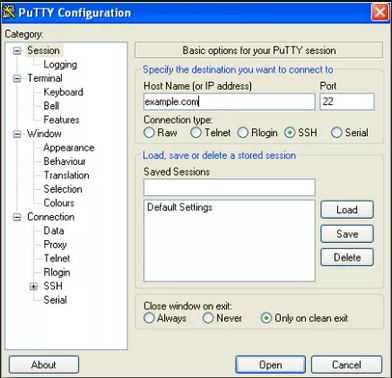Open the Bell settings category

click(x=51, y=106)
